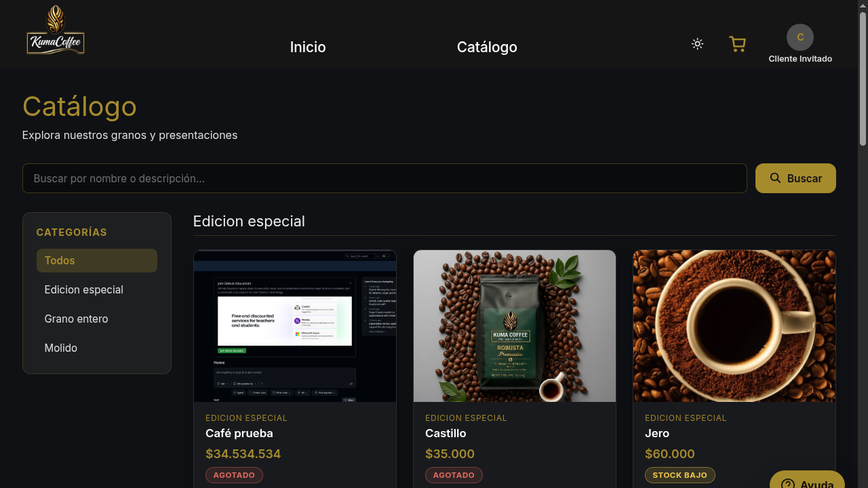Click the $35.000 price
This screenshot has height=488, width=868.
tap(450, 454)
